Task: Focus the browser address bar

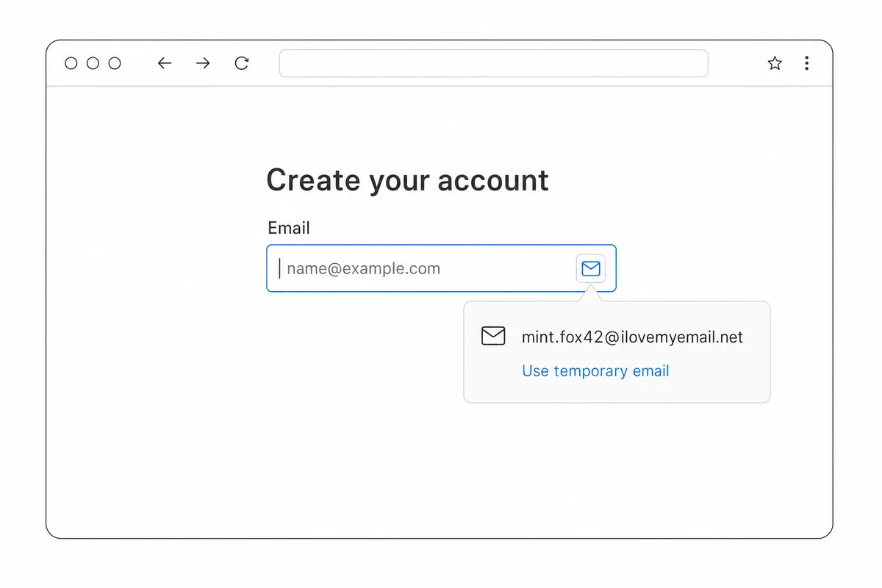Action: click(x=493, y=63)
